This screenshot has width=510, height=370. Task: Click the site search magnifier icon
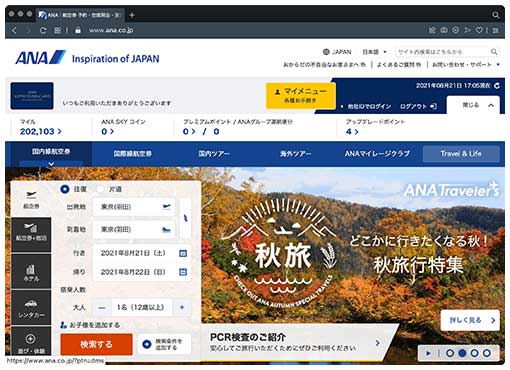point(494,52)
